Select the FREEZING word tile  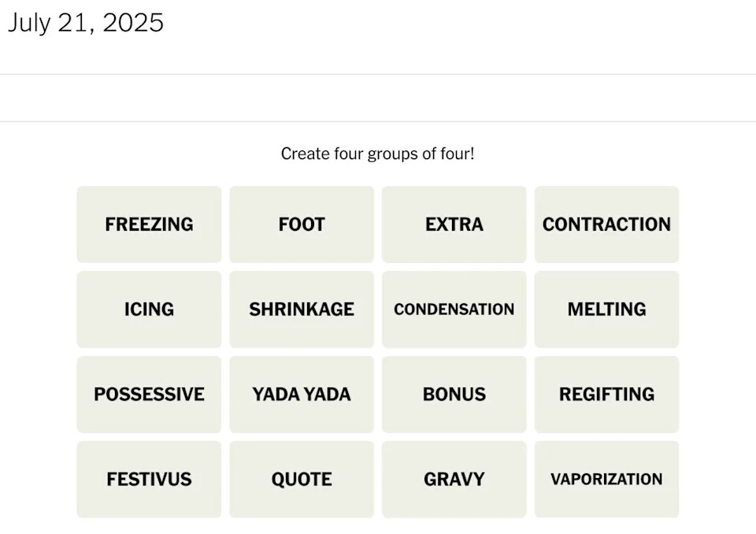(149, 224)
